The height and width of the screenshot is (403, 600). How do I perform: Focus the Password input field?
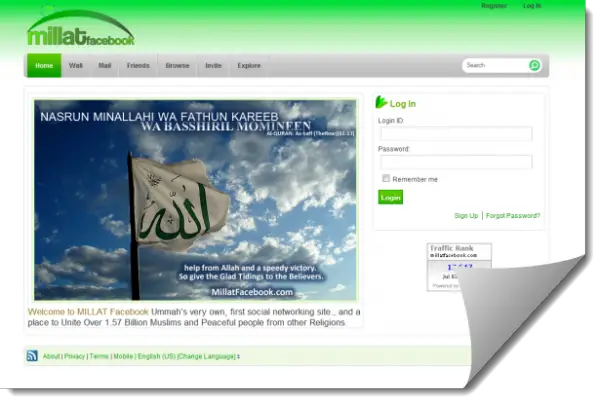click(x=456, y=162)
